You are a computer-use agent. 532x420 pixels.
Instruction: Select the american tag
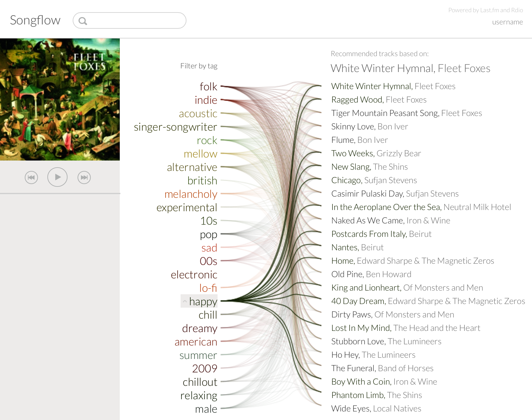[x=196, y=342]
